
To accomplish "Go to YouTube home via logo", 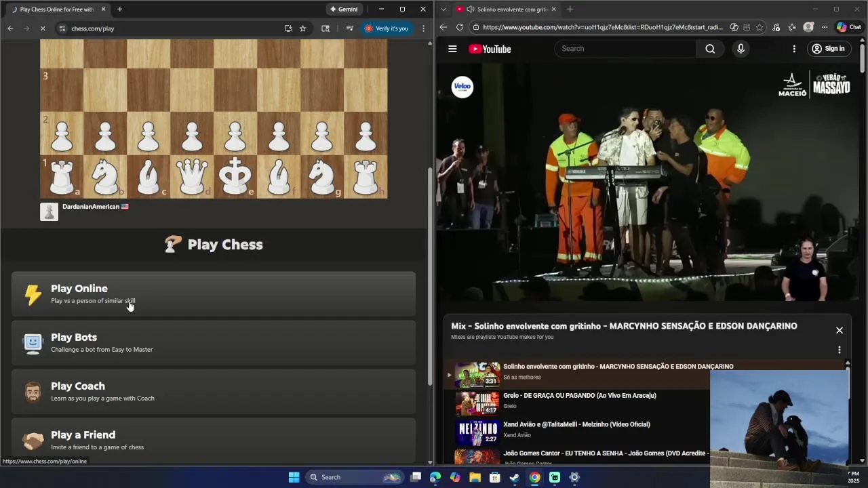I will (490, 49).
